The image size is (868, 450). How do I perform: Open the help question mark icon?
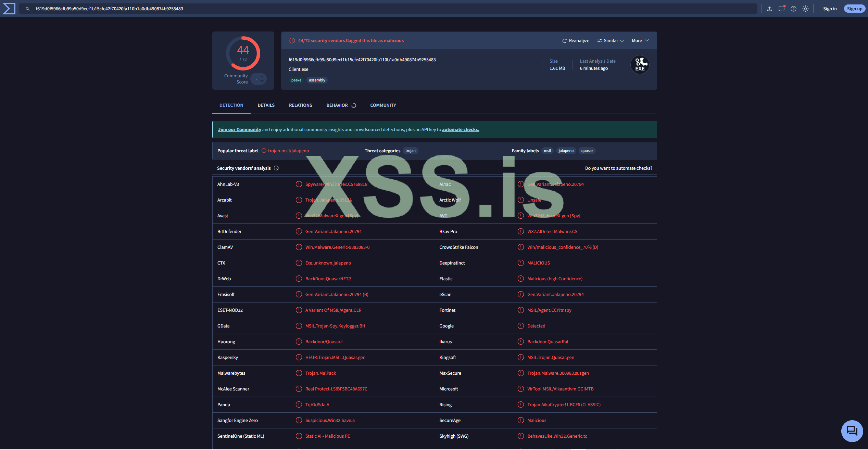[793, 9]
